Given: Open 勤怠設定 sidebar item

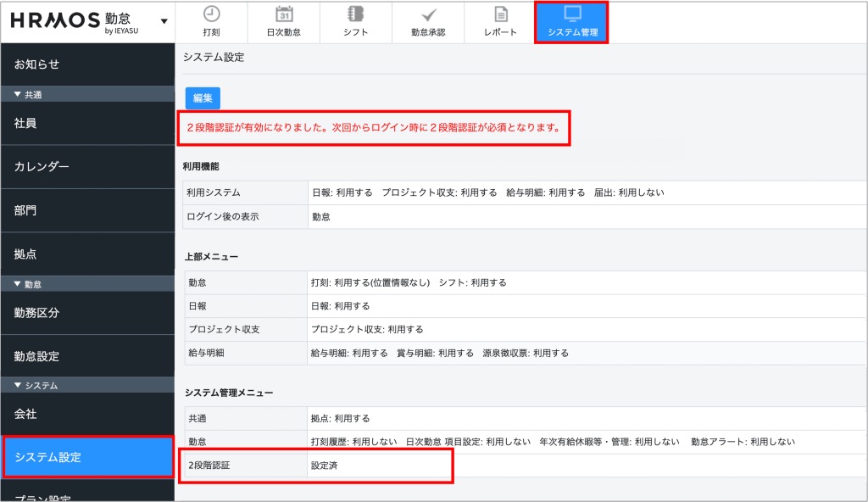Looking at the screenshot, I should click(x=36, y=356).
